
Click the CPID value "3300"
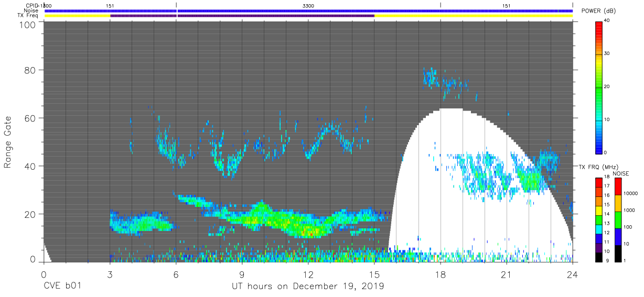[308, 5]
